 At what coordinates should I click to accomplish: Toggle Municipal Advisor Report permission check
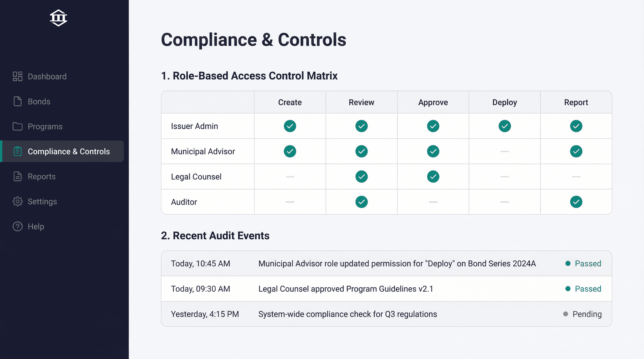pos(576,151)
